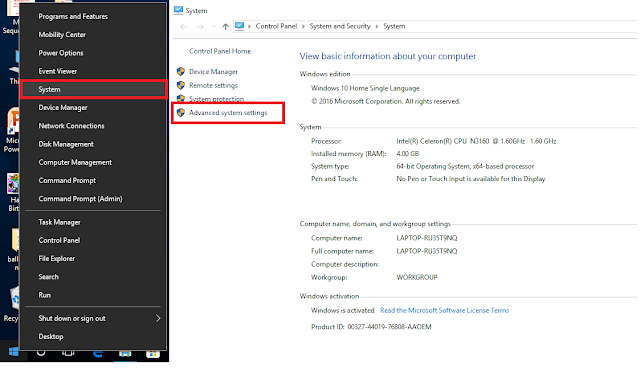Open File Explorer icon on the taskbar
The width and height of the screenshot is (640, 368).
pos(125,353)
